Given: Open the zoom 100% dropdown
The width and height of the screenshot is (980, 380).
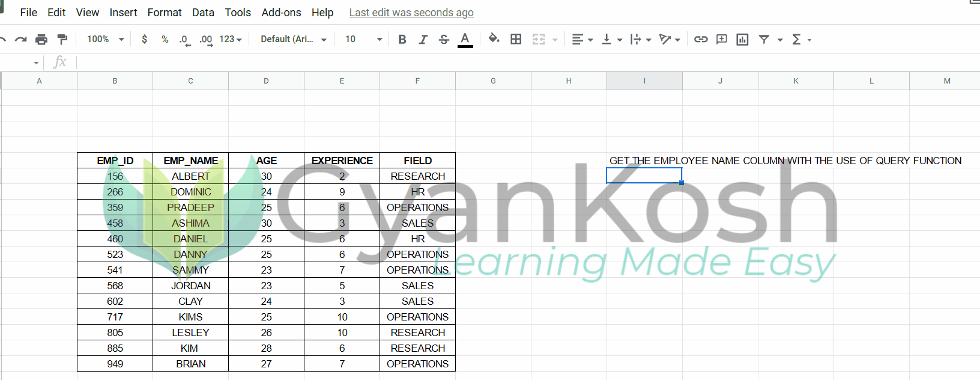Looking at the screenshot, I should [105, 39].
